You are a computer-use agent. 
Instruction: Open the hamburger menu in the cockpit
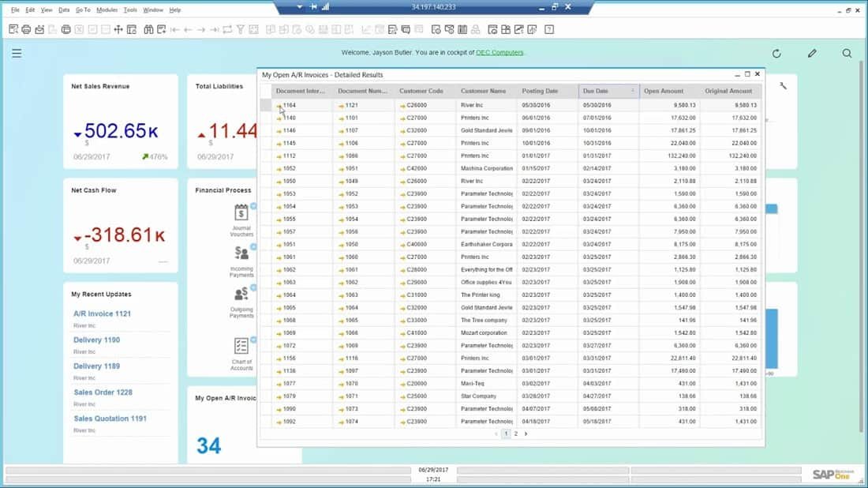click(x=17, y=54)
